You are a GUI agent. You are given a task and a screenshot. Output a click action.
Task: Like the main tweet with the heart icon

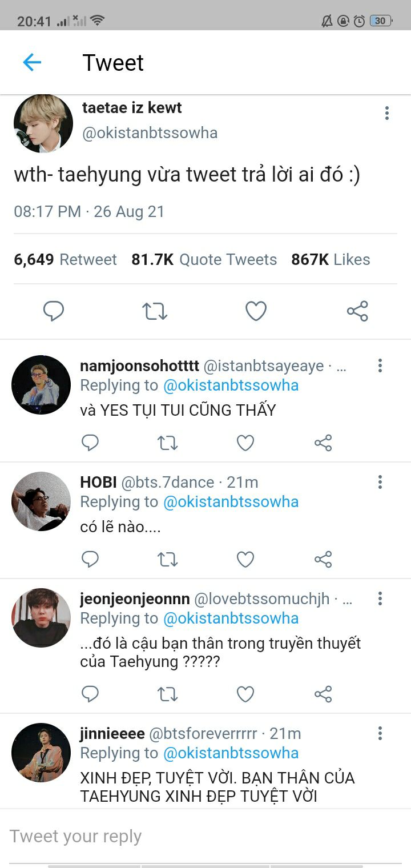(x=256, y=311)
